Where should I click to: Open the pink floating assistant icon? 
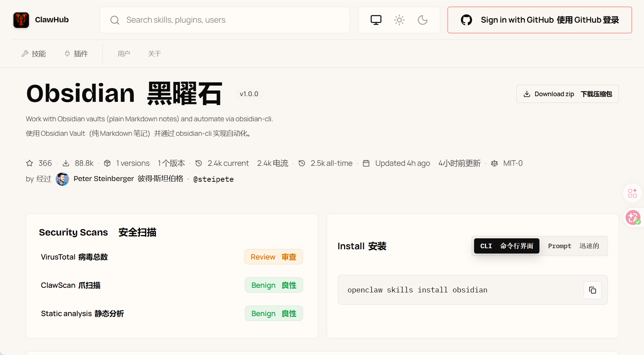pyautogui.click(x=633, y=217)
